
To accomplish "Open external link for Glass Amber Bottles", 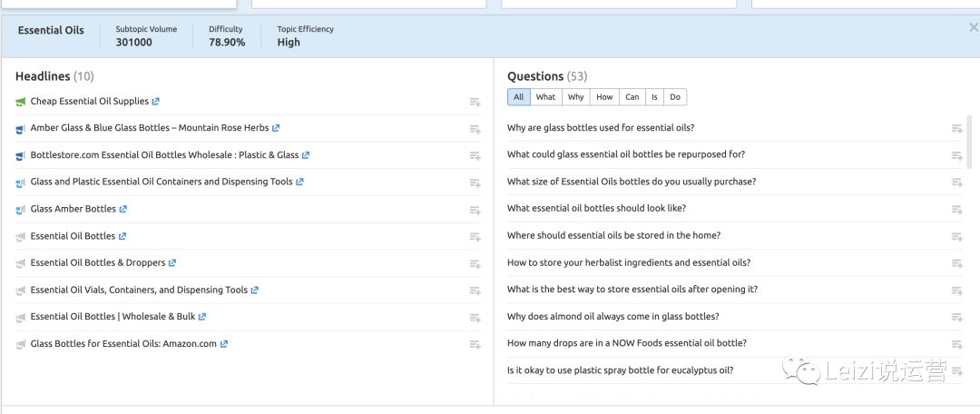I will click(122, 209).
